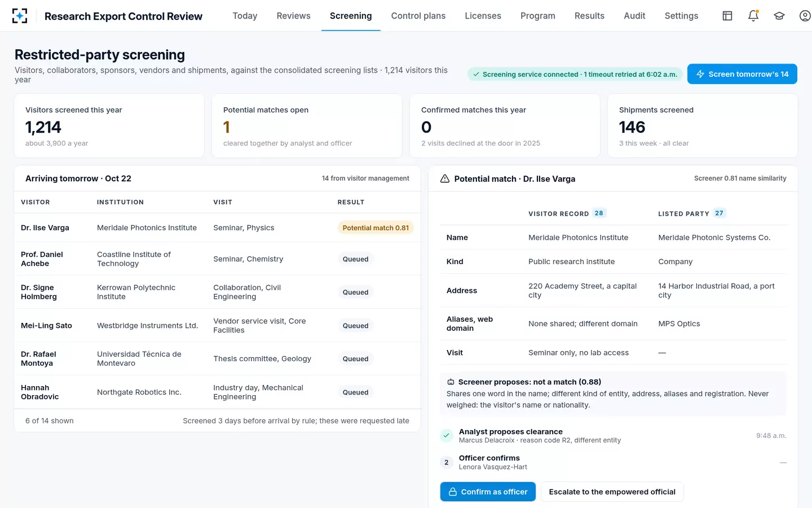Image resolution: width=812 pixels, height=508 pixels.
Task: Select the Dr. Ilse Varga visitor row name
Action: point(45,227)
